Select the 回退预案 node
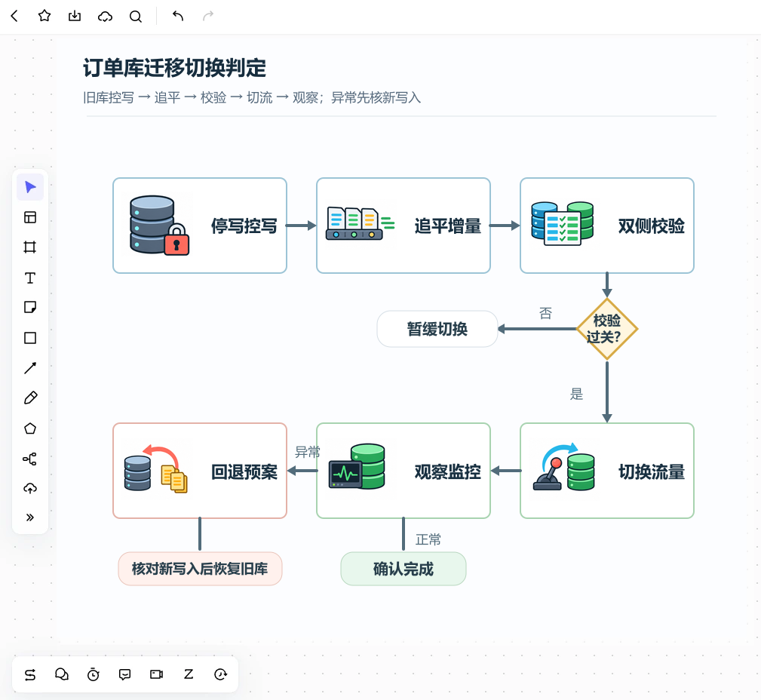 pos(200,471)
